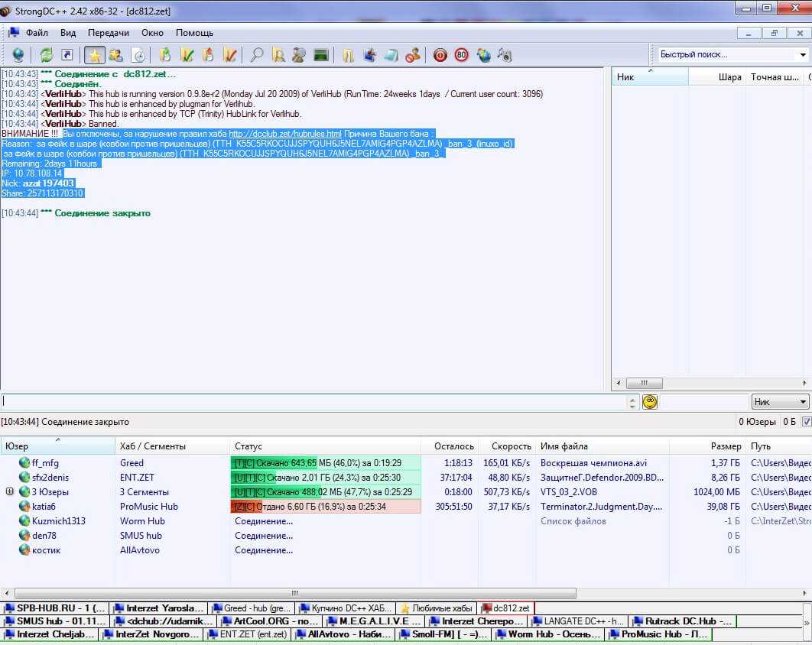Click the Воскрешая чемпиона.avi file name
This screenshot has height=645, width=812.
[x=593, y=463]
